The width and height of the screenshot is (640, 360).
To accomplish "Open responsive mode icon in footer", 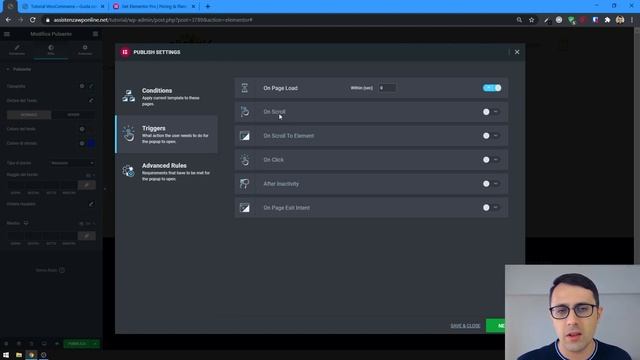I will tap(44, 344).
